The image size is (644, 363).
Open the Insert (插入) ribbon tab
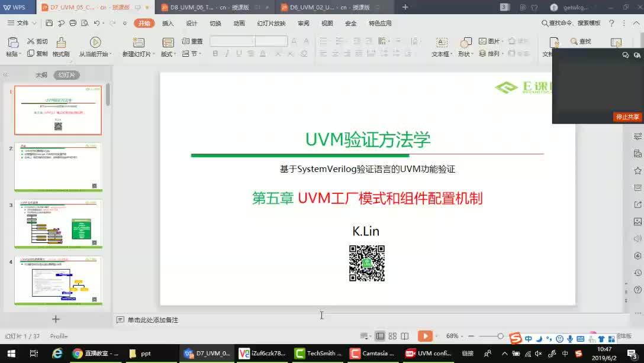tap(168, 24)
